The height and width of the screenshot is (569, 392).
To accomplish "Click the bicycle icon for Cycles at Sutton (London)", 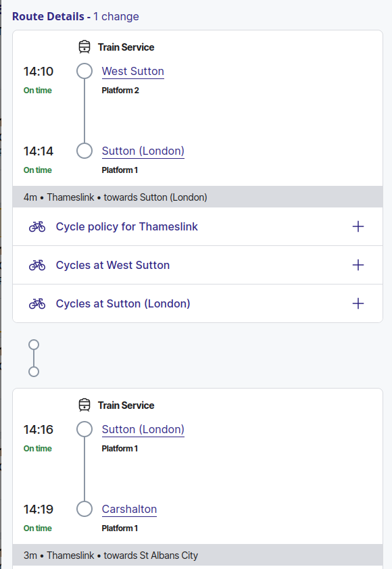I will click(37, 303).
